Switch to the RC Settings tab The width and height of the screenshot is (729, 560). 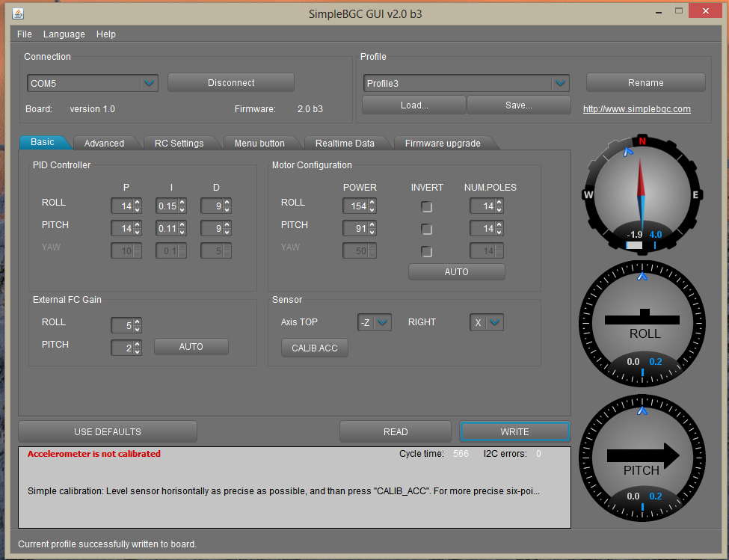click(179, 143)
